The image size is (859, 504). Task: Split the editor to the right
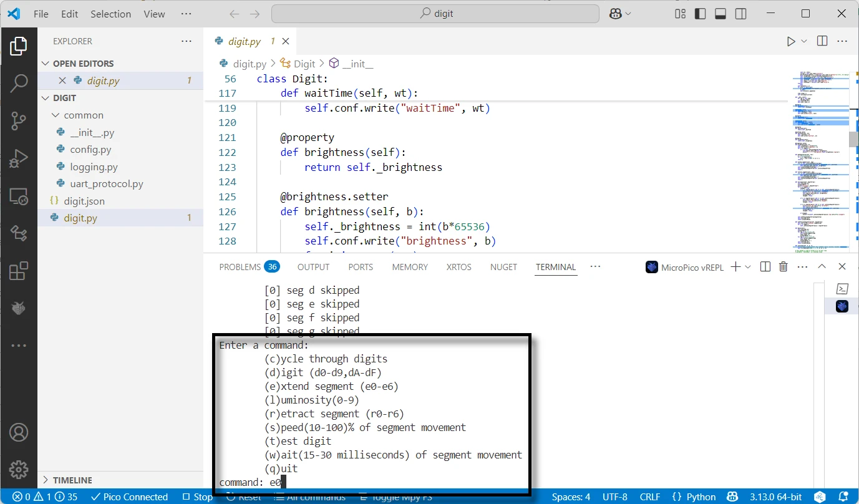click(822, 41)
